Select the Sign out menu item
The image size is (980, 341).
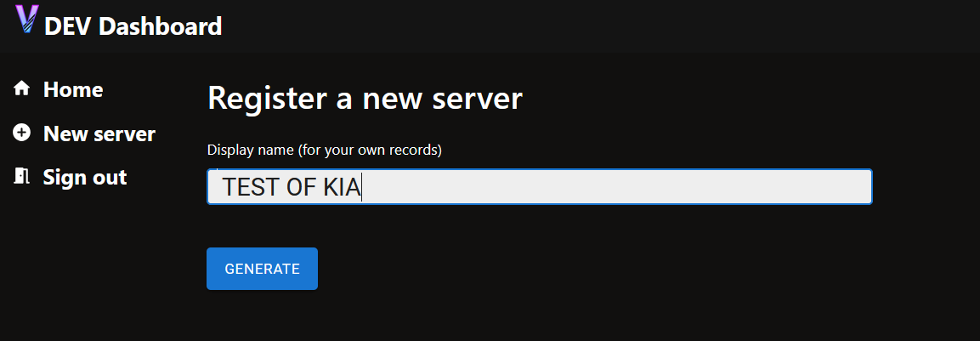[85, 177]
